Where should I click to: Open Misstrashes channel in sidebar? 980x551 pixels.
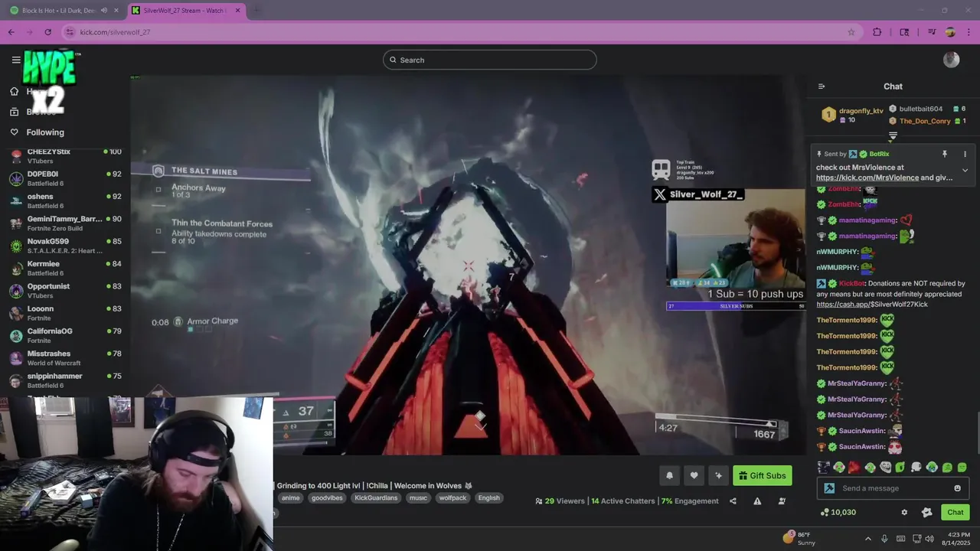(x=65, y=358)
